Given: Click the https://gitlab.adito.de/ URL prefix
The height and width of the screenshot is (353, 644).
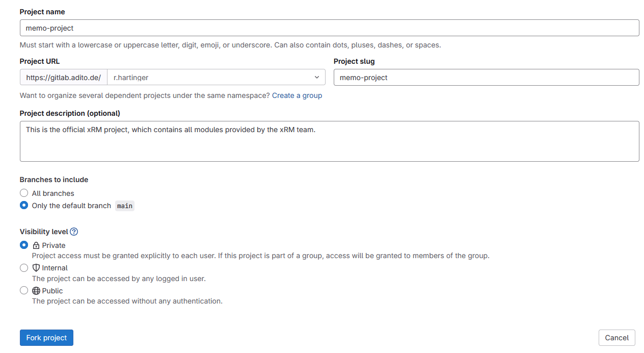Looking at the screenshot, I should coord(63,77).
